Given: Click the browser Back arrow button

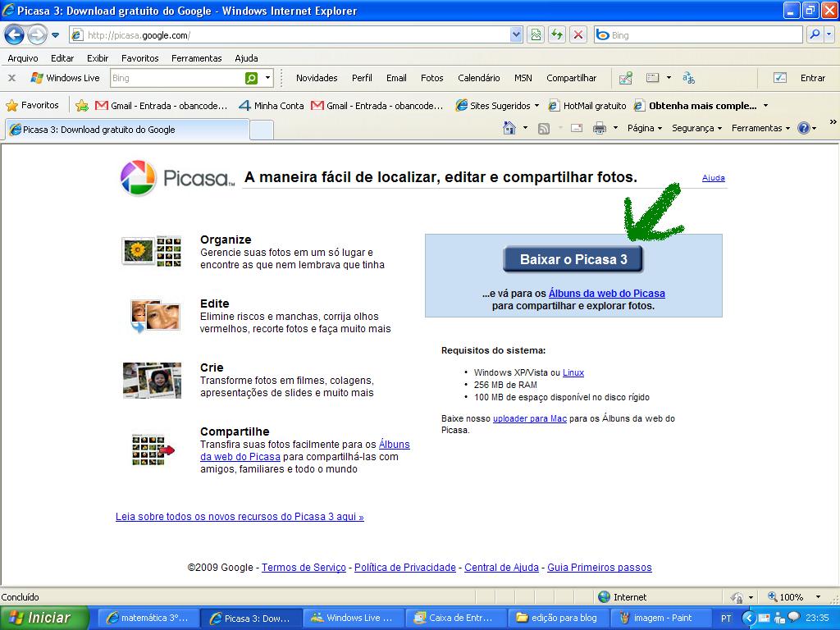Looking at the screenshot, I should (15, 35).
